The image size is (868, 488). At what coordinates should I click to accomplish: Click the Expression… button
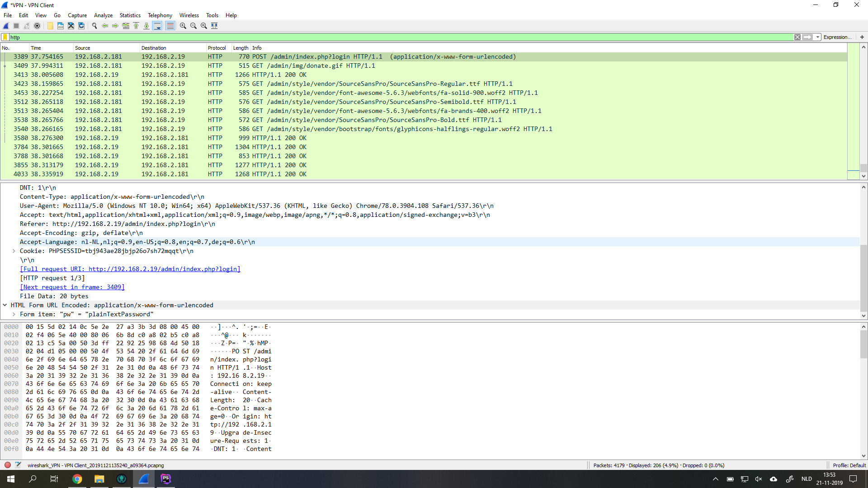(837, 38)
